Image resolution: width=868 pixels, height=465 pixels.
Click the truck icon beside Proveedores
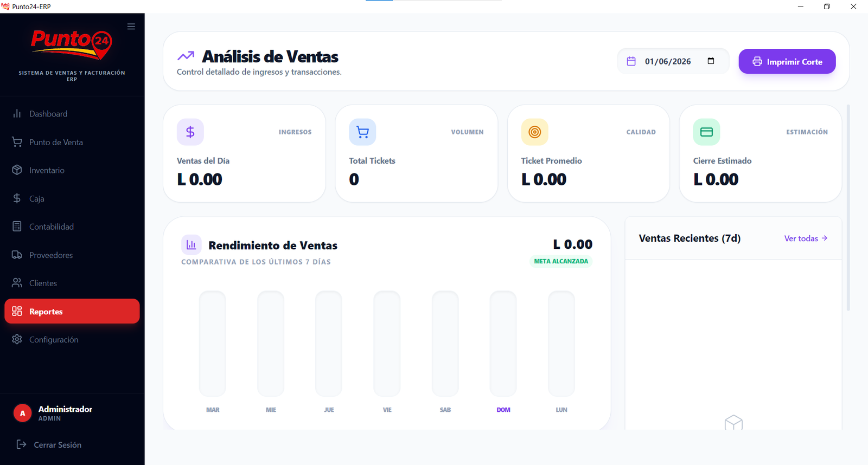17,255
